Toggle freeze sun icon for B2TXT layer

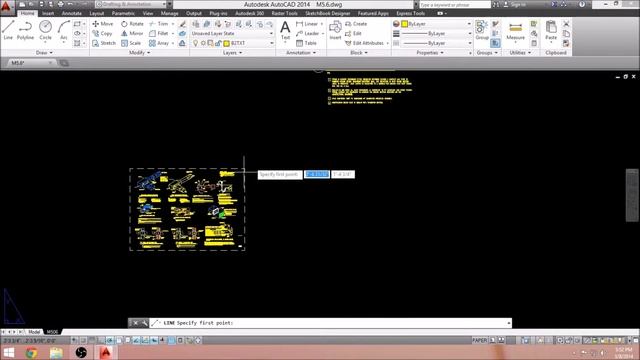pos(203,43)
